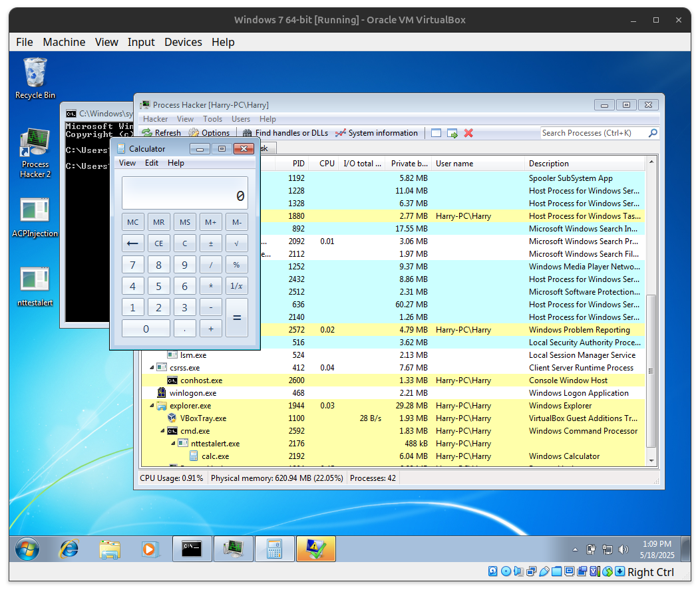Click the find window and thread icon

(452, 133)
